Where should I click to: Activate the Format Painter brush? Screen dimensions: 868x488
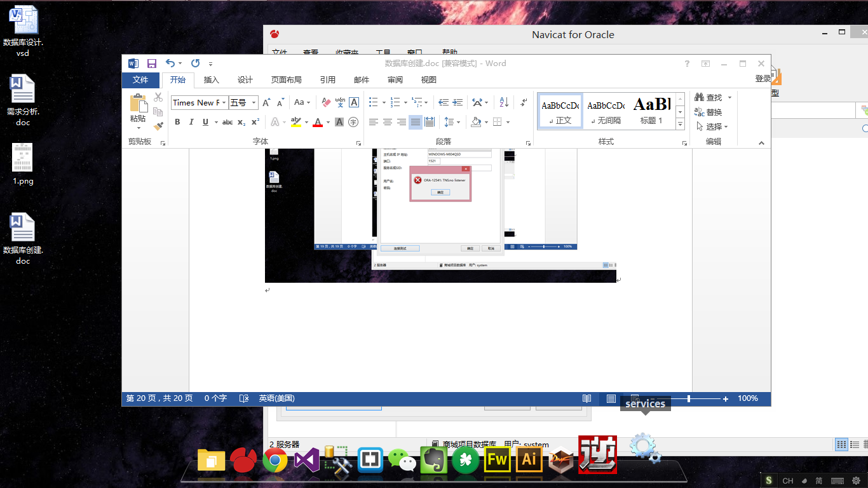158,126
